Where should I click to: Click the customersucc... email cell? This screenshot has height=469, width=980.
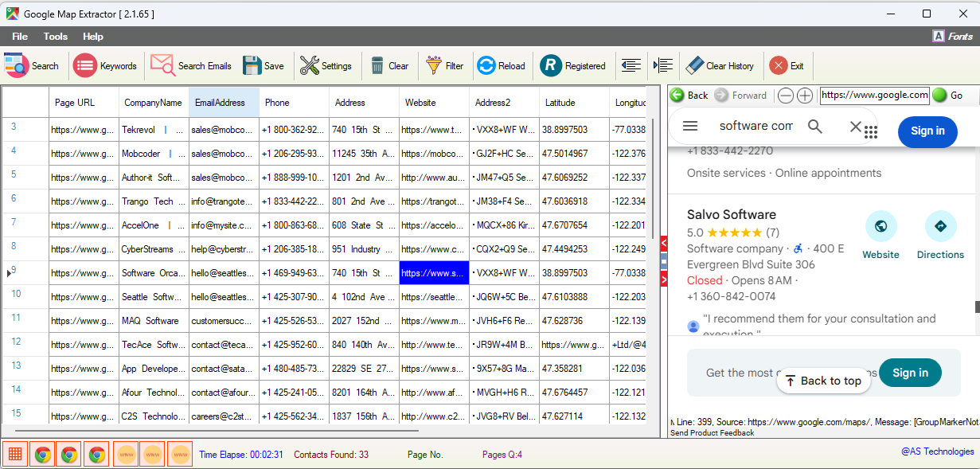pos(224,321)
